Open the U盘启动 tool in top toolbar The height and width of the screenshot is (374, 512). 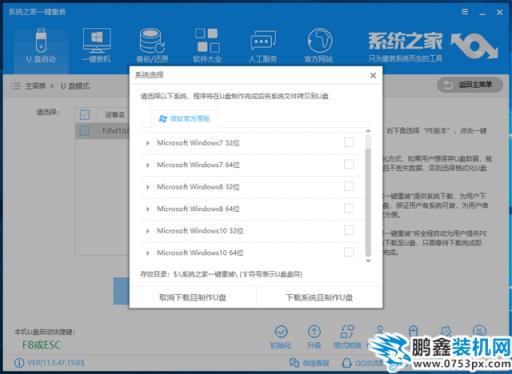pyautogui.click(x=41, y=46)
